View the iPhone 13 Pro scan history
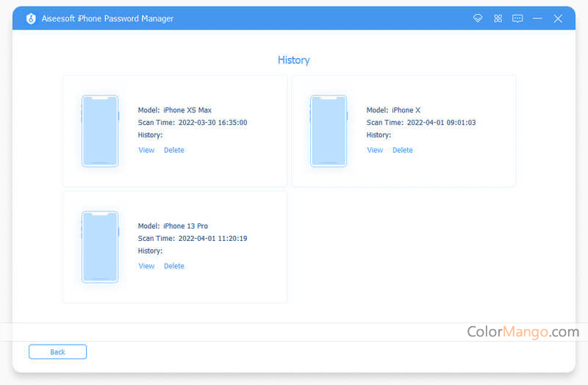The width and height of the screenshot is (588, 385). [x=146, y=266]
